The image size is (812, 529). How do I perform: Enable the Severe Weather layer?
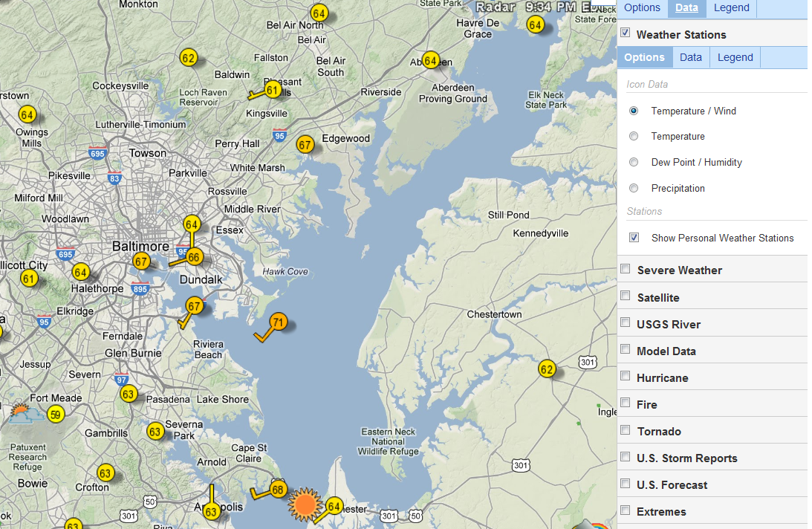click(x=625, y=268)
